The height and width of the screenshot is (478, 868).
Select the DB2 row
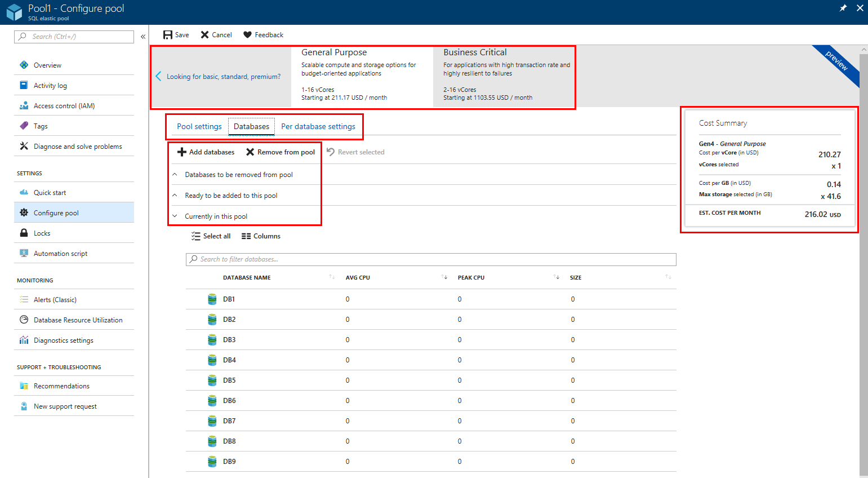pos(431,320)
